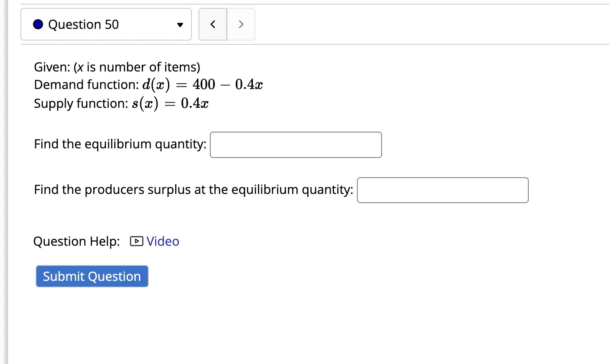Click the video play icon next to Video

(136, 241)
